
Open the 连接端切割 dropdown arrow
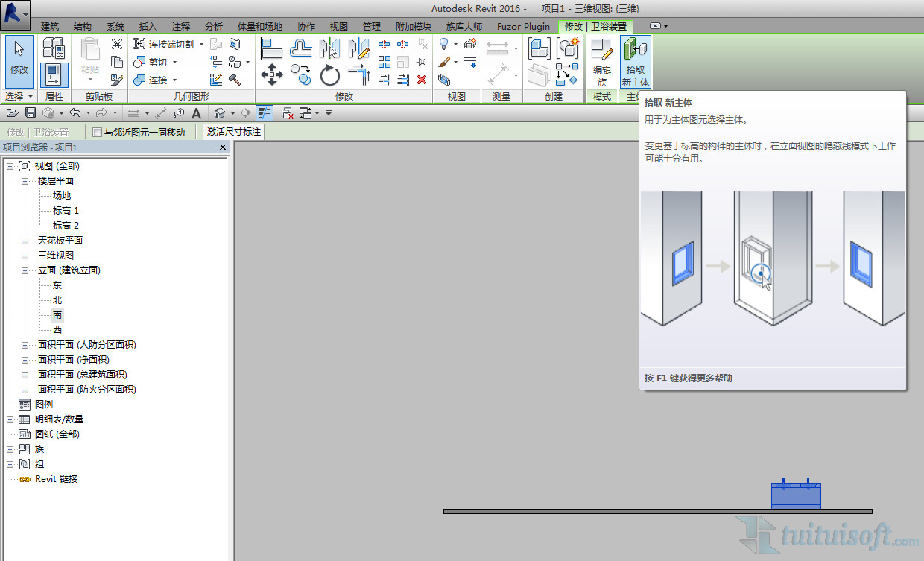(201, 45)
